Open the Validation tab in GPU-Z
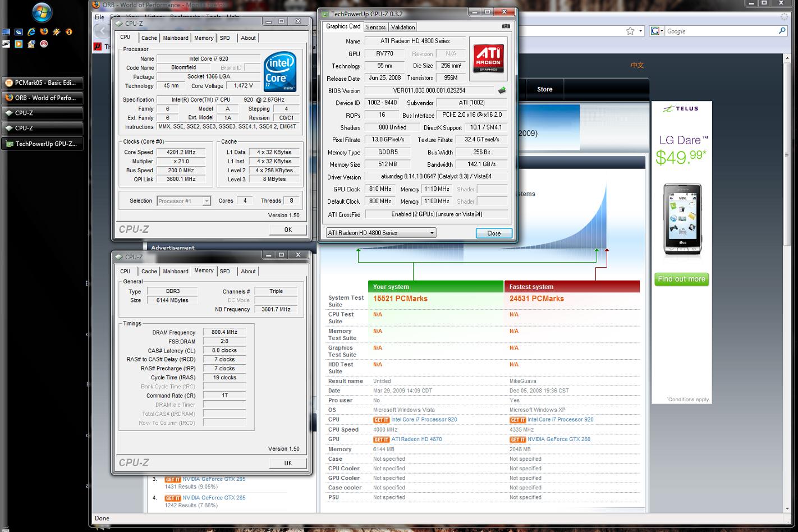This screenshot has height=532, width=798. coord(402,27)
